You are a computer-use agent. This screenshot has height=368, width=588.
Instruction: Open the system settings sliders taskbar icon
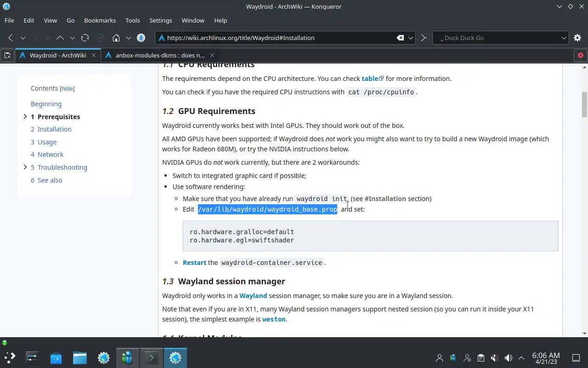click(32, 357)
